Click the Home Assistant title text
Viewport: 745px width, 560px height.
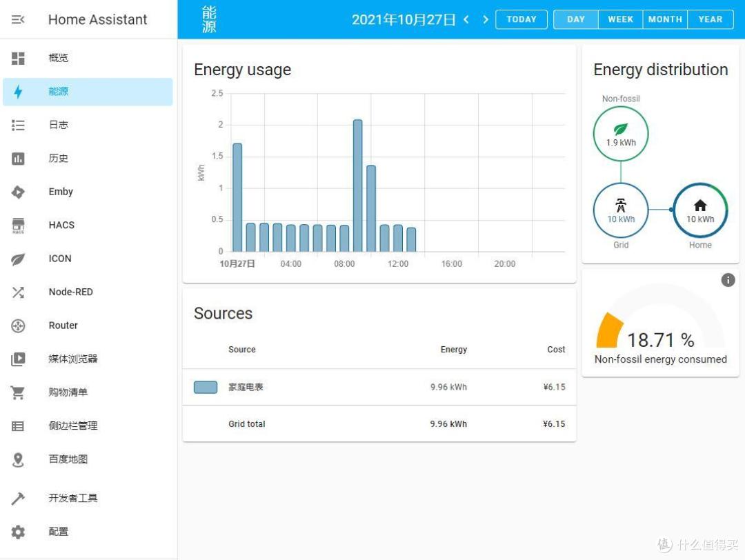[x=97, y=19]
